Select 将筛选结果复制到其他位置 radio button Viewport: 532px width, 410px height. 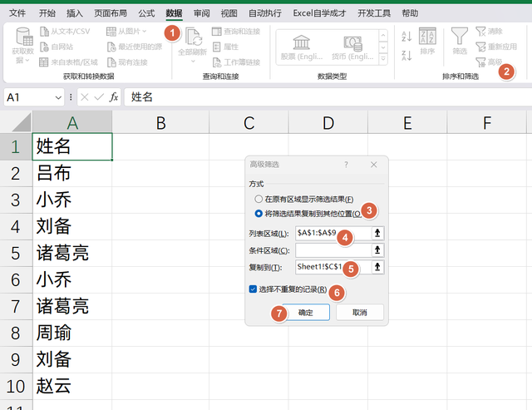tap(259, 214)
